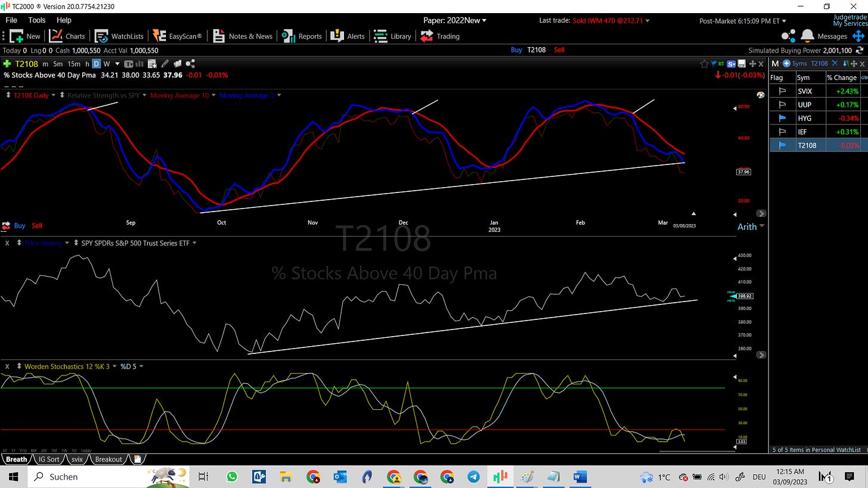Click the chart color wheel icon
868x488 pixels.
tap(760, 95)
